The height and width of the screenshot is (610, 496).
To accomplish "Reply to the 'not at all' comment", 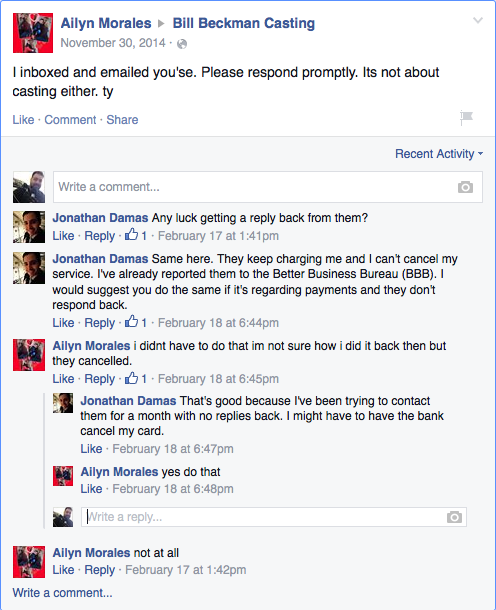I will point(100,570).
